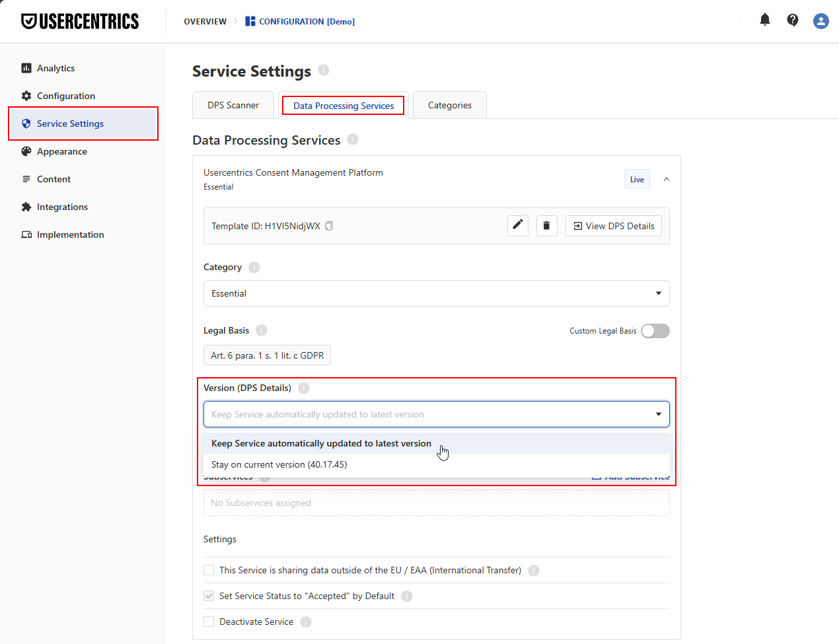The image size is (839, 644).
Task: Click the Configuration gear icon in sidebar
Action: (x=26, y=96)
